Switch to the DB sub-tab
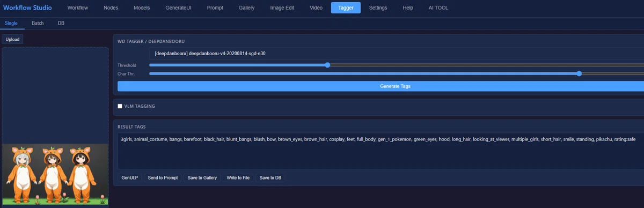Image resolution: width=644 pixels, height=208 pixels. click(x=61, y=24)
